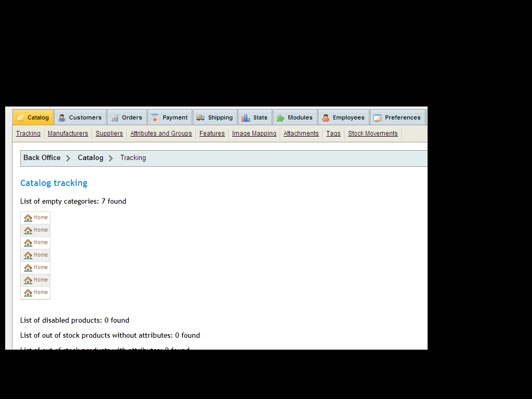Go to the Attachments link

(x=301, y=134)
